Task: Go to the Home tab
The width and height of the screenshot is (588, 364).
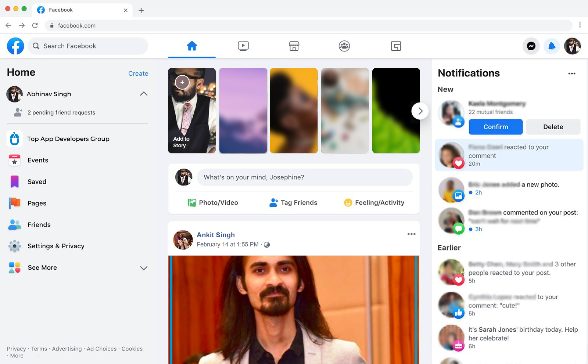Action: coord(192,46)
